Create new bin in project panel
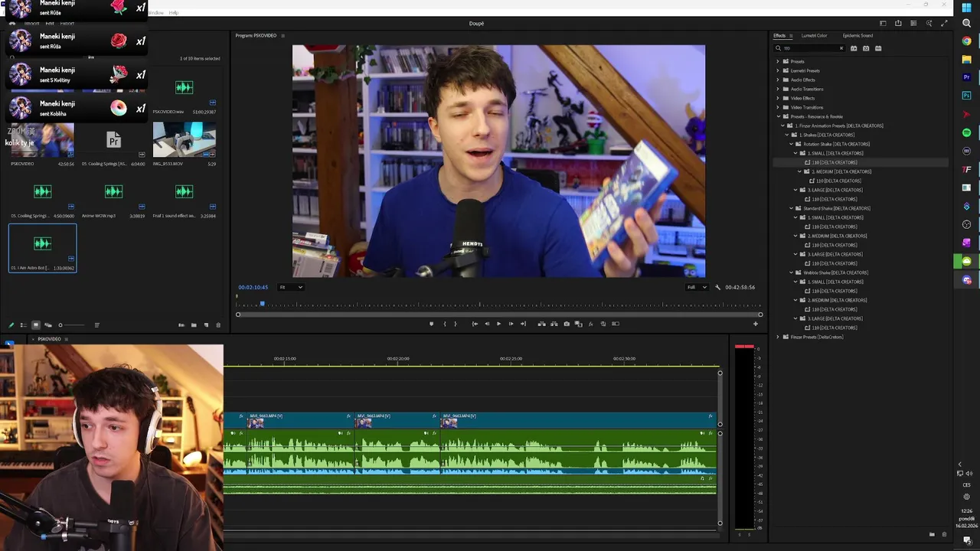Viewport: 980px width, 551px height. click(x=194, y=325)
